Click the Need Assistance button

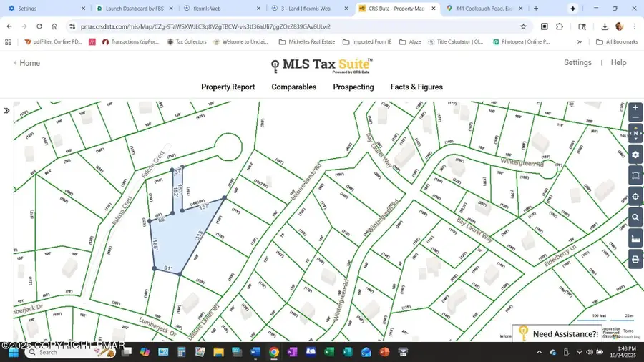pos(558,334)
